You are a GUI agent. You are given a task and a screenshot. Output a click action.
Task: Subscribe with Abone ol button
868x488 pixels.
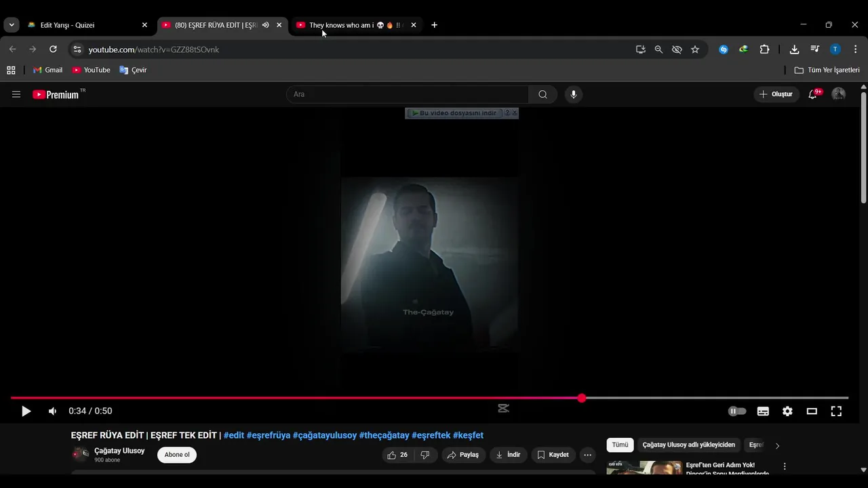pyautogui.click(x=177, y=455)
